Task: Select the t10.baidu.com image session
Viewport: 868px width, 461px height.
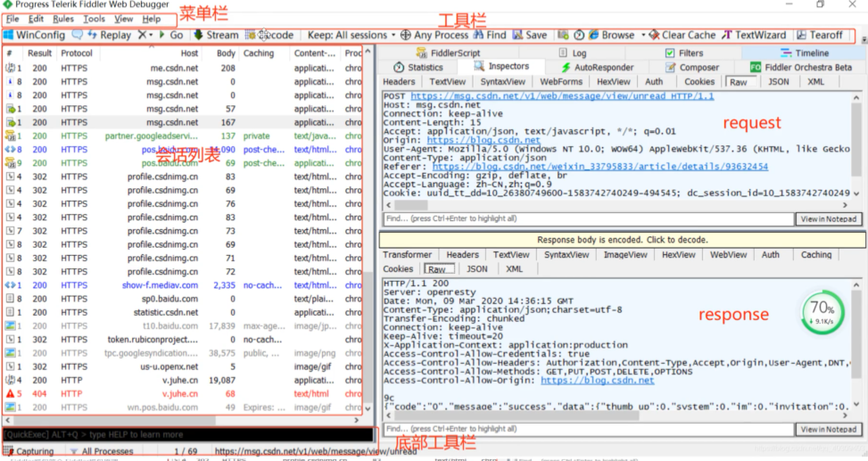Action: coord(183,326)
